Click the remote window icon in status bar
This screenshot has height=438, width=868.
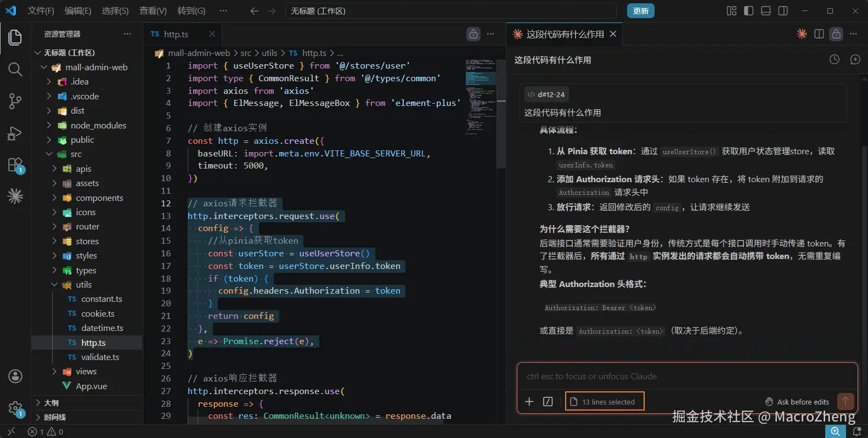click(11, 431)
